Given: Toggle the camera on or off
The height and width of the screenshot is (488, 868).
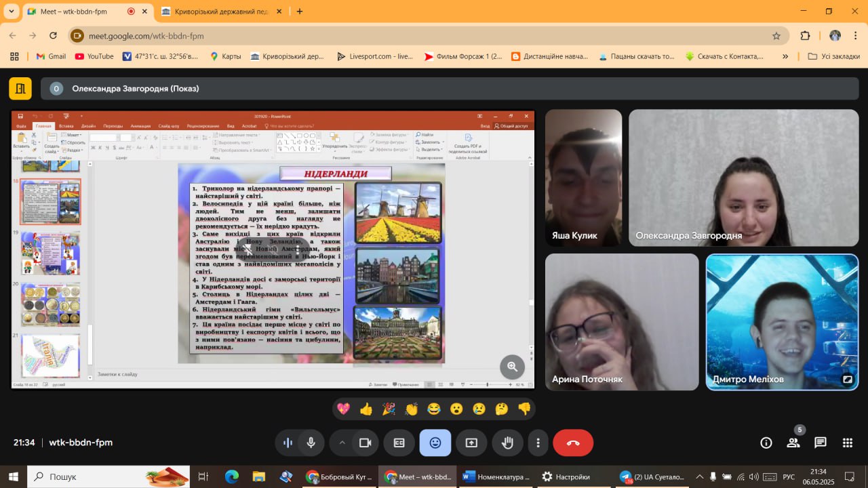Looking at the screenshot, I should click(365, 443).
